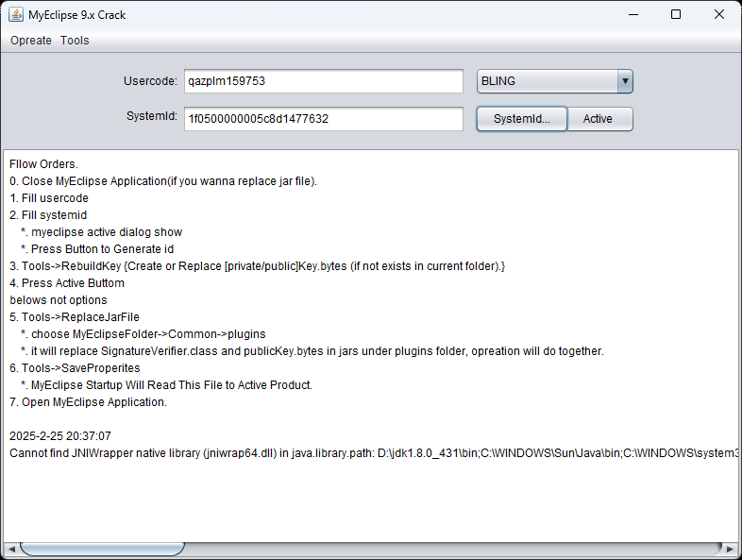
Task: Generate id with the SystemId... button
Action: pyautogui.click(x=521, y=119)
